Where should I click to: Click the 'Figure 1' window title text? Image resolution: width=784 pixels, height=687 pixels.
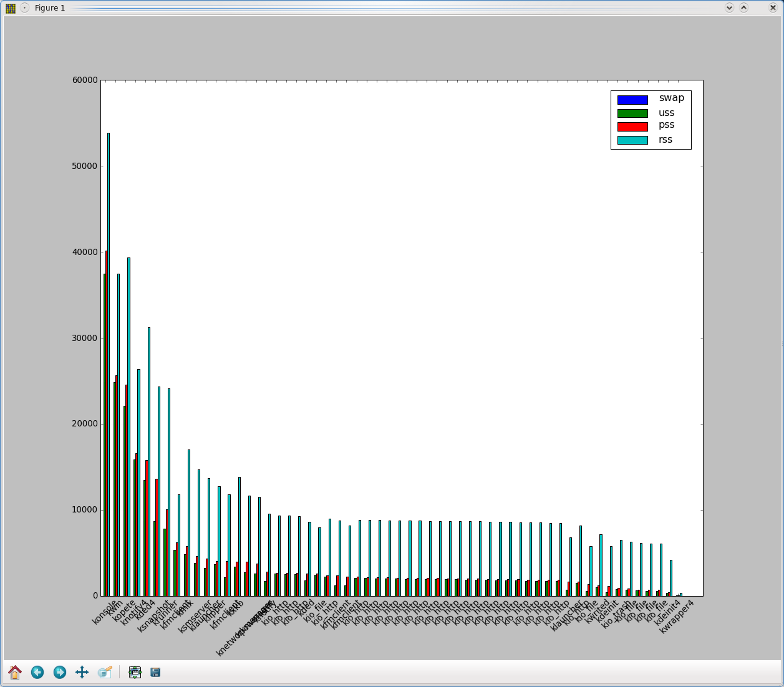click(50, 8)
